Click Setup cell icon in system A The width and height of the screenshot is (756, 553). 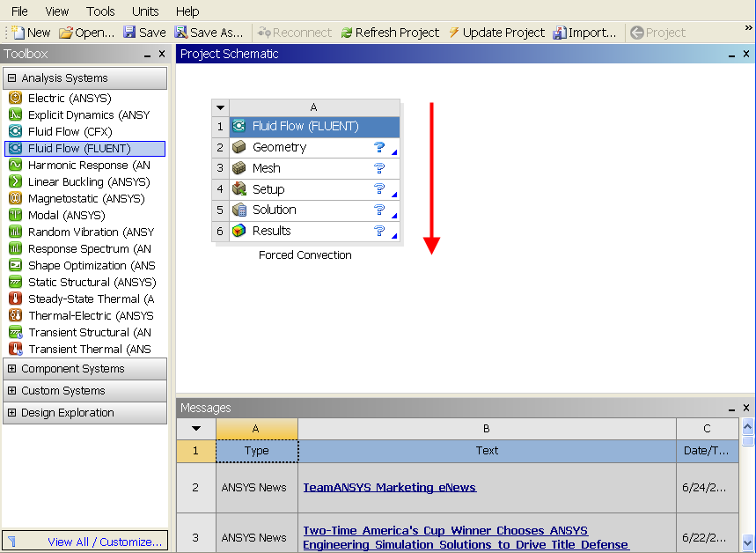(239, 188)
